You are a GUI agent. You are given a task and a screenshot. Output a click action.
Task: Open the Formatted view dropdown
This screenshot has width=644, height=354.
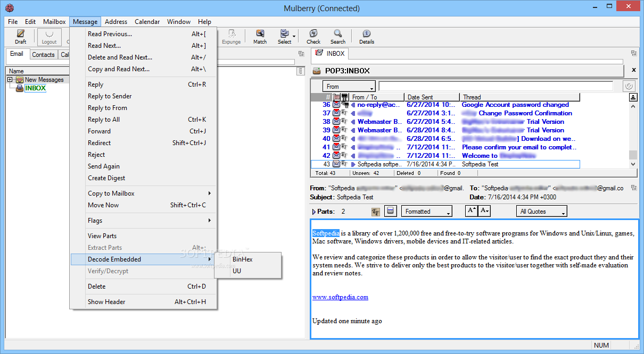(x=427, y=211)
